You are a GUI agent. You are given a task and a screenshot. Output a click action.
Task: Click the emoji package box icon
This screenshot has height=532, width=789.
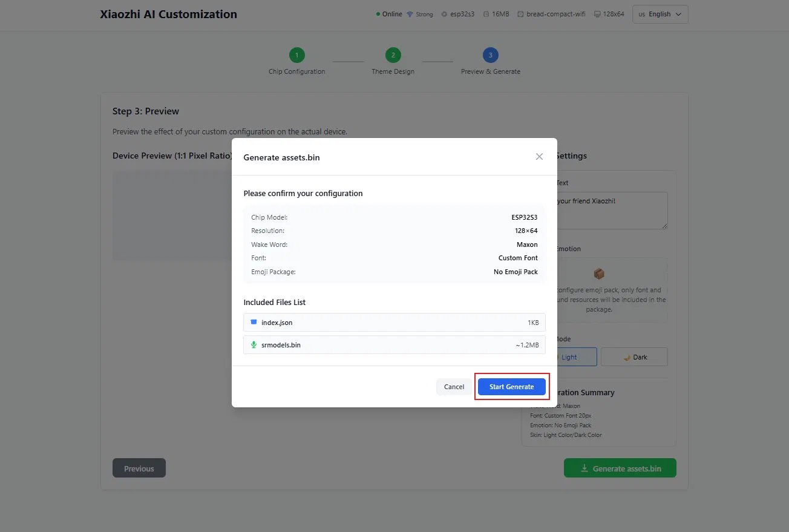[x=599, y=274]
